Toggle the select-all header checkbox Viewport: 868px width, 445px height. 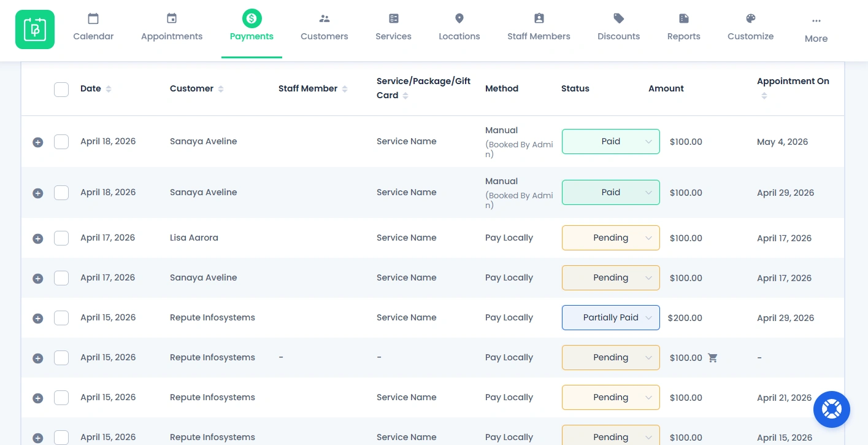(x=61, y=90)
